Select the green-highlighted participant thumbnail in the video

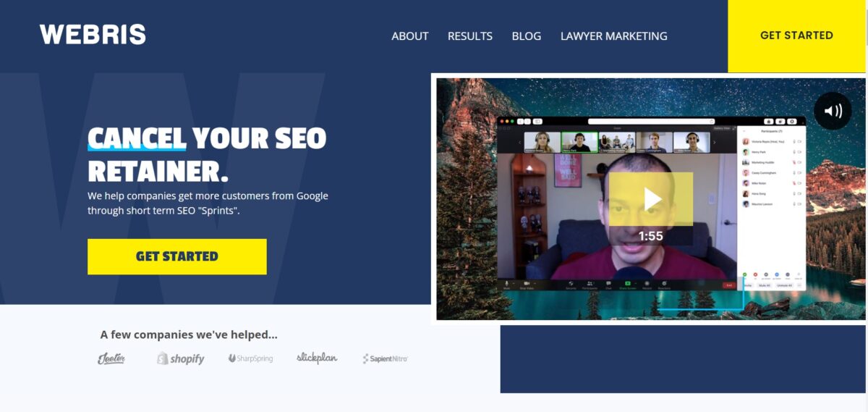click(579, 142)
